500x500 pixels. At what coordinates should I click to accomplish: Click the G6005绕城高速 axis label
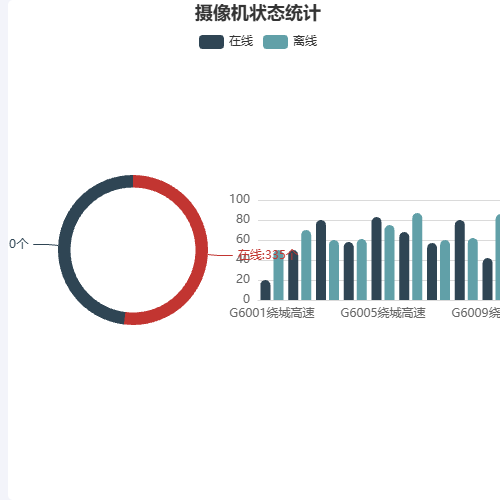click(383, 313)
